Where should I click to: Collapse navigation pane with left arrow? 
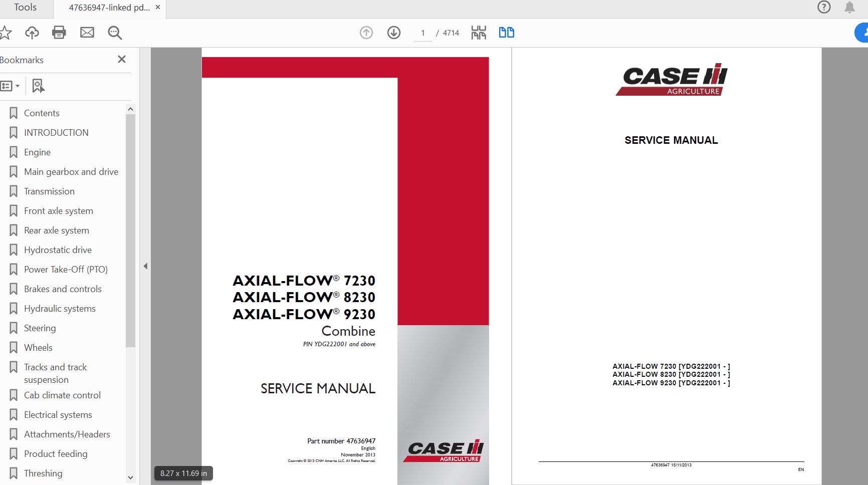(x=145, y=266)
